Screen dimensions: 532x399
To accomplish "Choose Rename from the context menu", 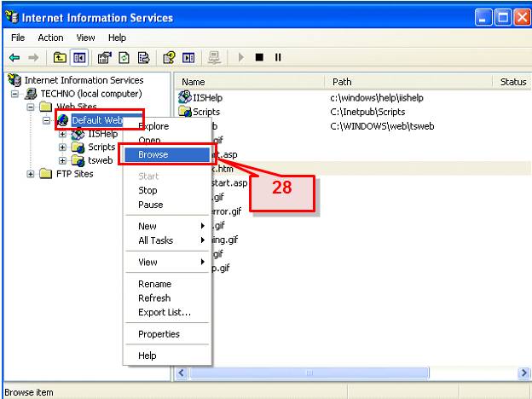I will (167, 284).
